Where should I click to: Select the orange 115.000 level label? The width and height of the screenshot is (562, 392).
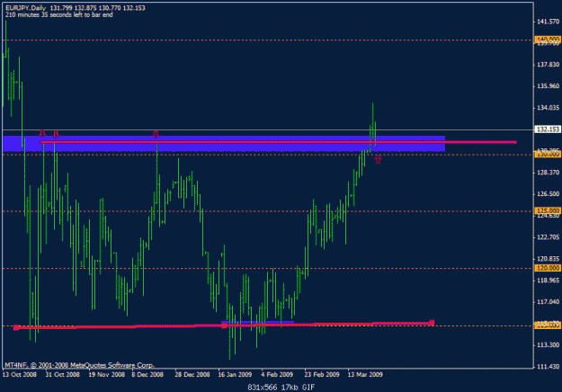[x=548, y=325]
